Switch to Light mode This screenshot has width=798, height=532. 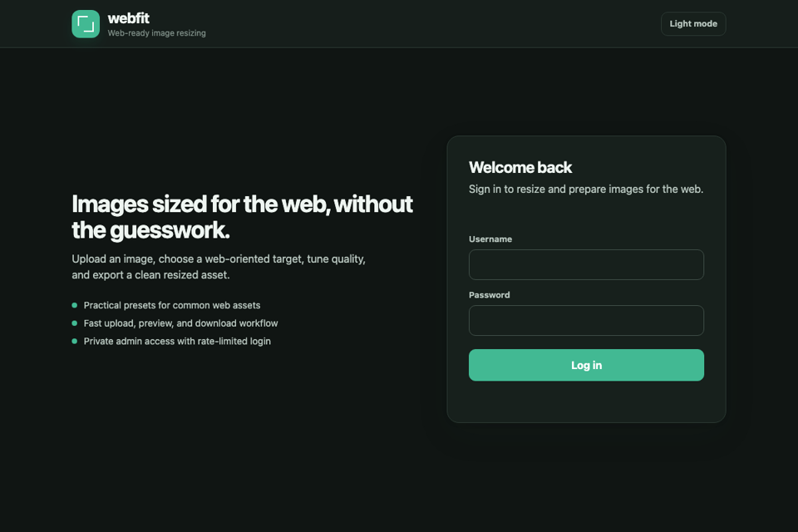click(x=693, y=24)
